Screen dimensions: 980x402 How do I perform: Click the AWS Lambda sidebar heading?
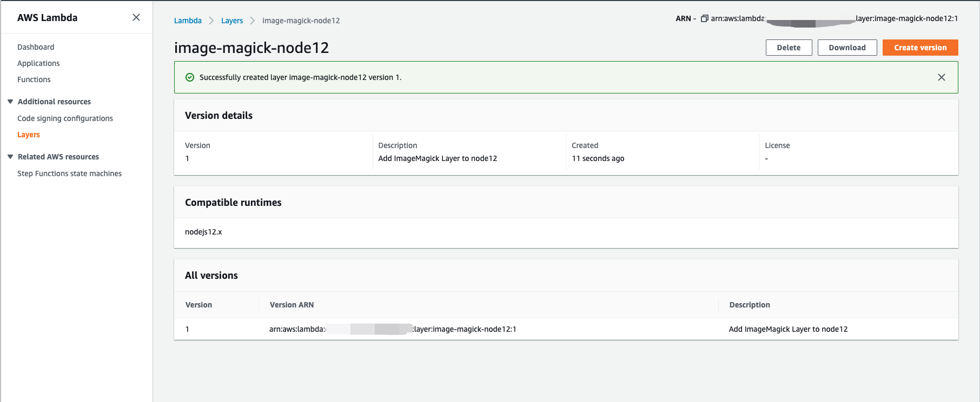(x=47, y=17)
